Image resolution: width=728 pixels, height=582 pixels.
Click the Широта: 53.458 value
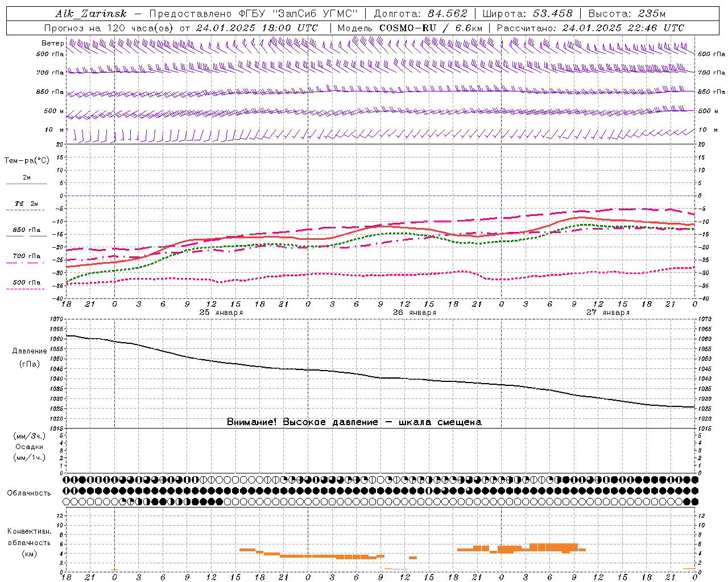click(x=527, y=14)
